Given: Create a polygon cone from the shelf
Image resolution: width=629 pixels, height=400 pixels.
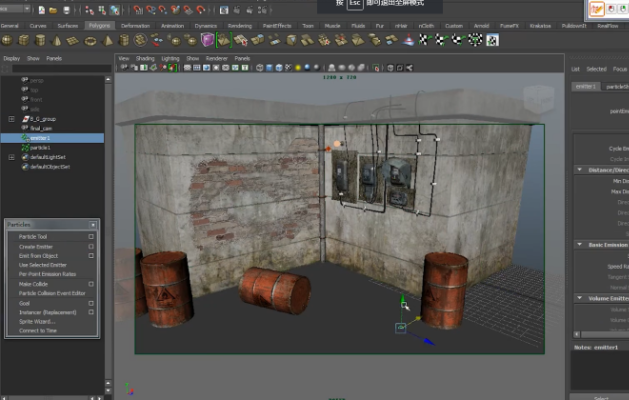Looking at the screenshot, I should coord(57,40).
